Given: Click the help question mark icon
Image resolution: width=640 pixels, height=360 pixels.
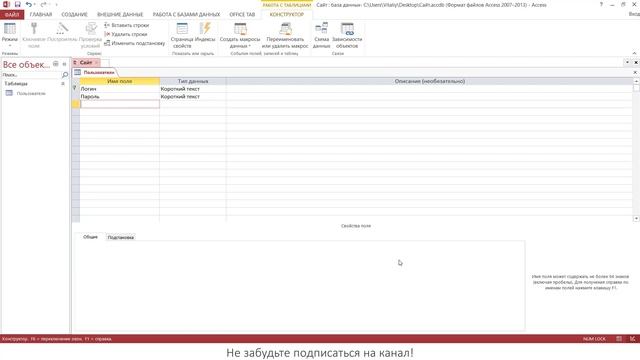Looking at the screenshot, I should [601, 4].
